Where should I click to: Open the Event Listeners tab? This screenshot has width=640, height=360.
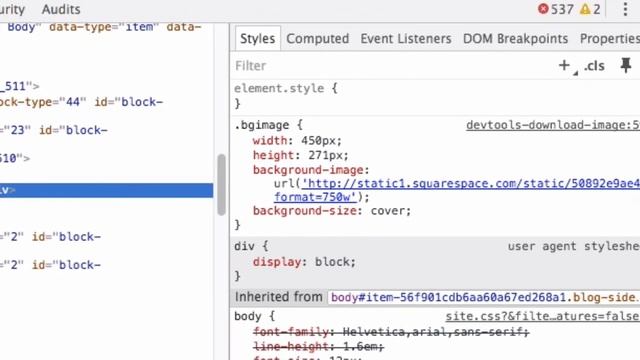406,39
